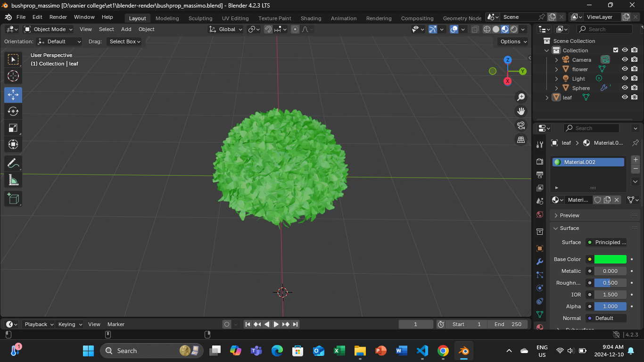Screen dimensions: 644x362
Task: Open the Render menu
Action: tap(58, 17)
